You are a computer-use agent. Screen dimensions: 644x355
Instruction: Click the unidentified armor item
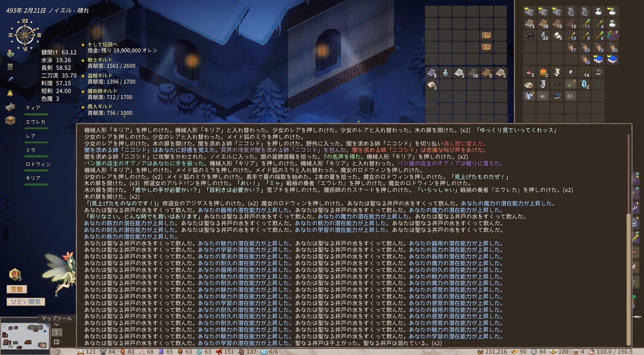529,96
